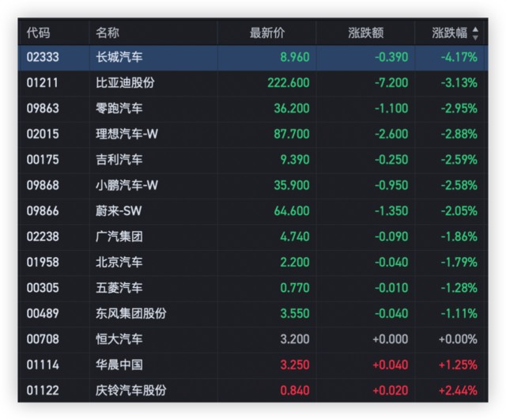Screen dimensions: 506x420
Task: Choose the 吉利汽车 entry
Action: 119,160
